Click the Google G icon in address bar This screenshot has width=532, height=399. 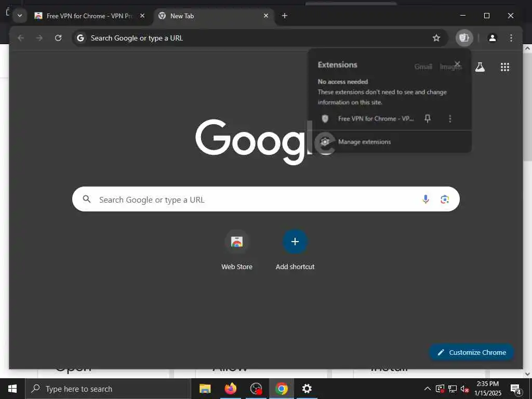coord(81,37)
